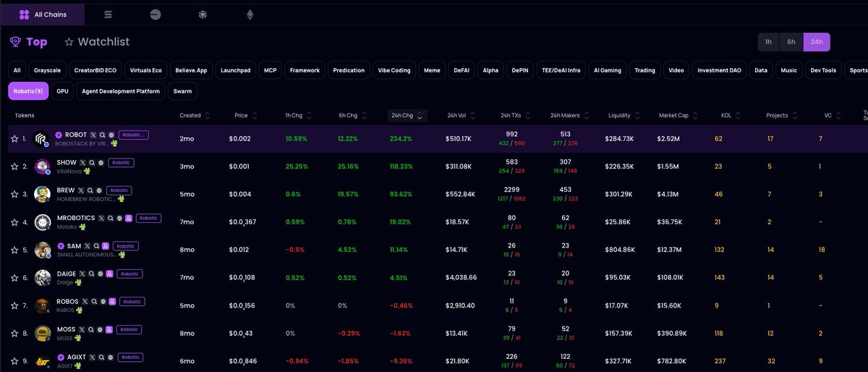
Task: Select the Agent Development Platform filter
Action: 121,91
